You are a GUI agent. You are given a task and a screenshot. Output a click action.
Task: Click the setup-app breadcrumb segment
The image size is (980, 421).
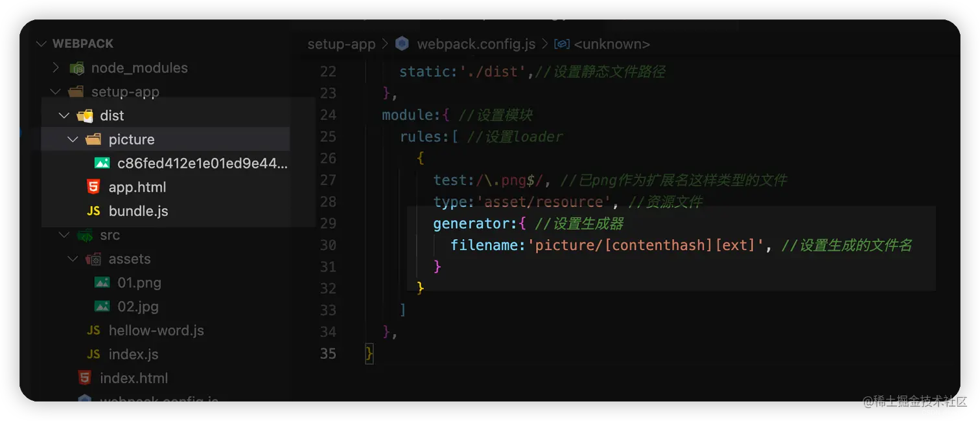341,44
